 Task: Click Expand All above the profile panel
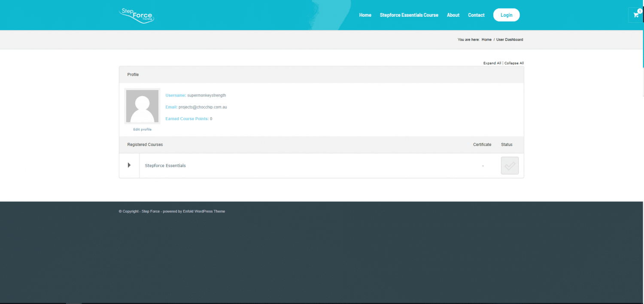click(492, 63)
